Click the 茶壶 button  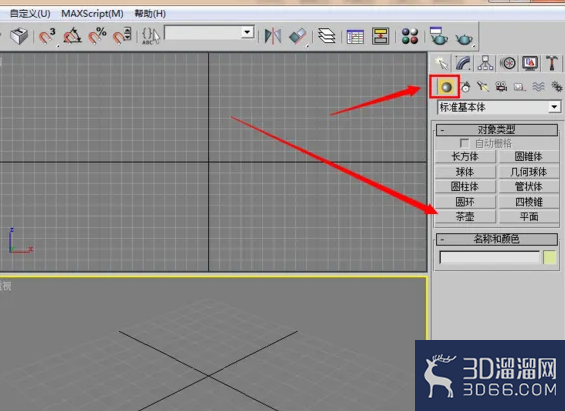click(x=465, y=216)
